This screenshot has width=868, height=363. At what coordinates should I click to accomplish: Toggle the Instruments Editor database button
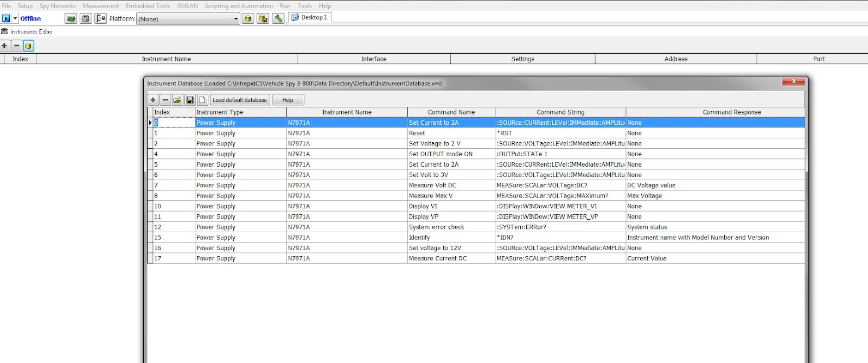point(28,46)
